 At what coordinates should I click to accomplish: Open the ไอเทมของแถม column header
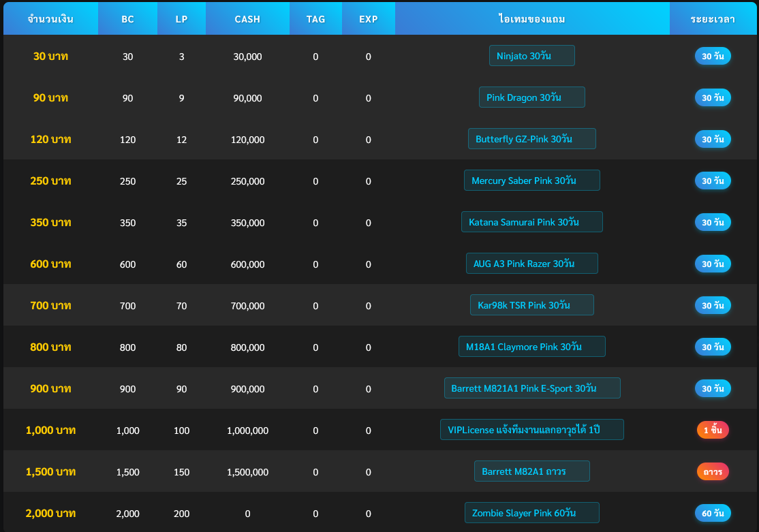coord(532,18)
